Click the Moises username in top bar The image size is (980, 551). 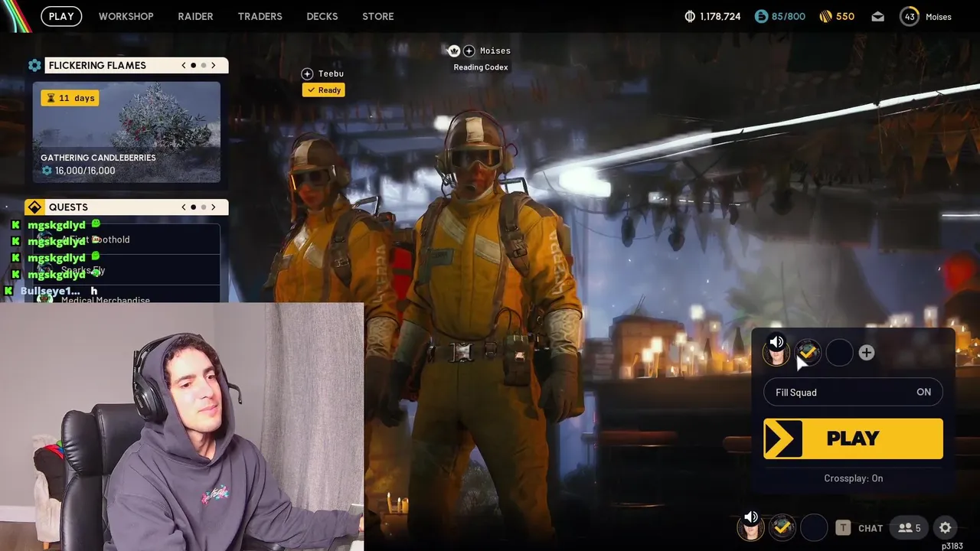(939, 17)
